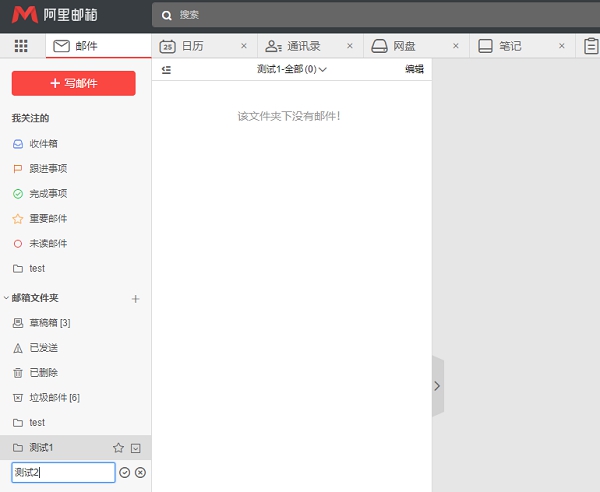
Task: Click the folder name input field
Action: [x=63, y=473]
